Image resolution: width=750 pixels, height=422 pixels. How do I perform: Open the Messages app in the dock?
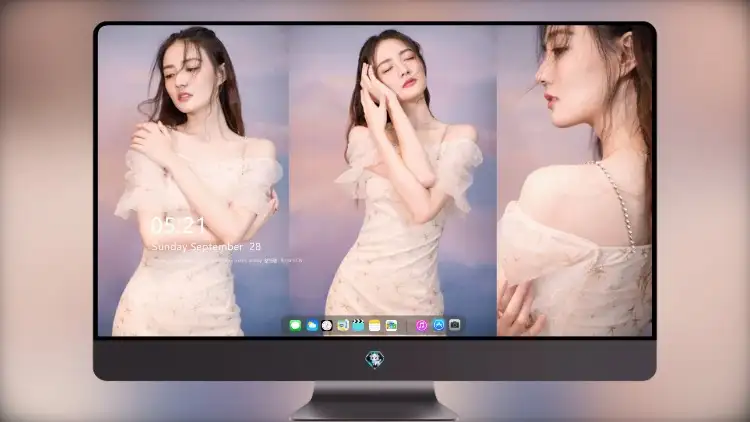[x=295, y=325]
